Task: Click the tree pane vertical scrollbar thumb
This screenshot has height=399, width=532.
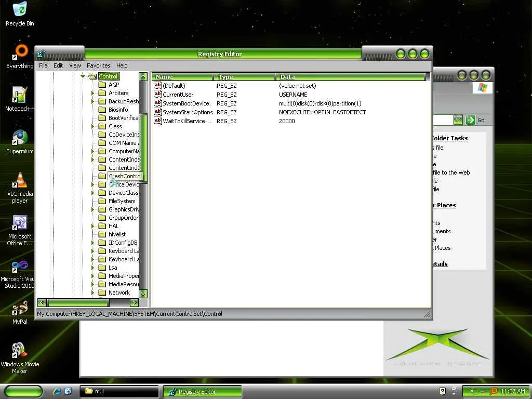Action: click(143, 148)
